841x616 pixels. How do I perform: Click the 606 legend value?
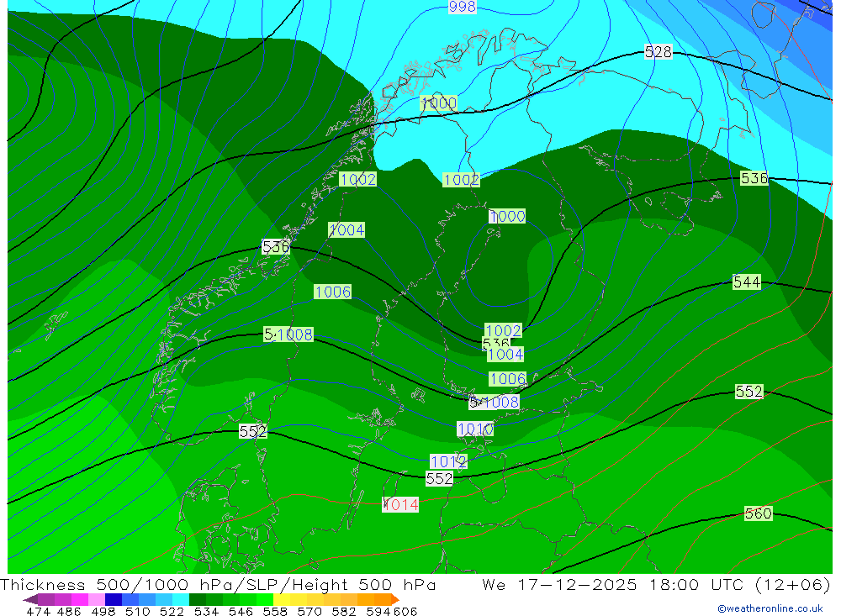405,612
